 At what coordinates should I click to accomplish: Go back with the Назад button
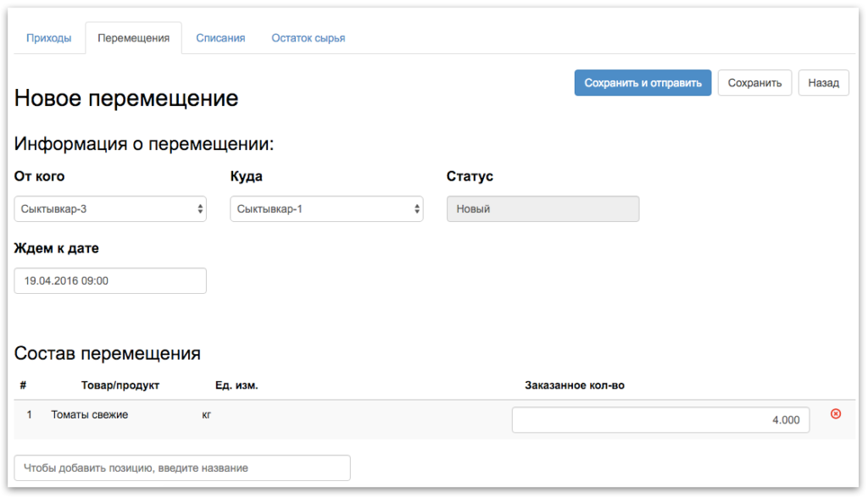click(x=823, y=83)
